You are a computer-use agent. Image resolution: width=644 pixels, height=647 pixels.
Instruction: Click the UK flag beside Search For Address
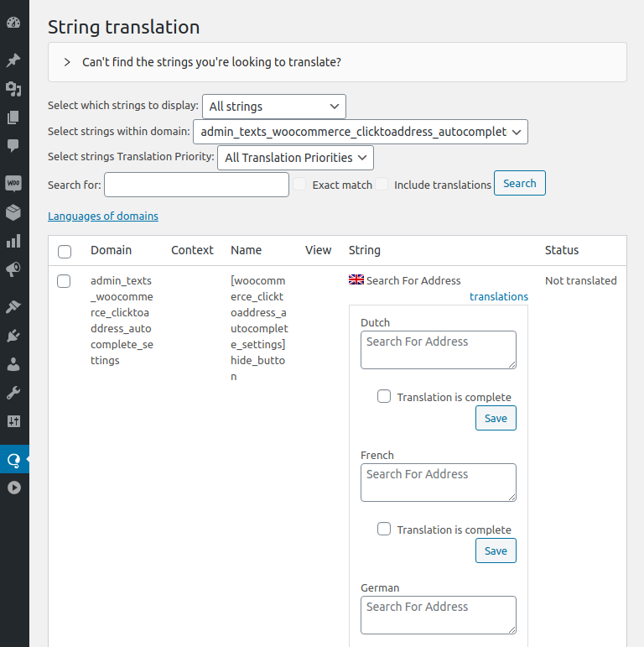356,279
